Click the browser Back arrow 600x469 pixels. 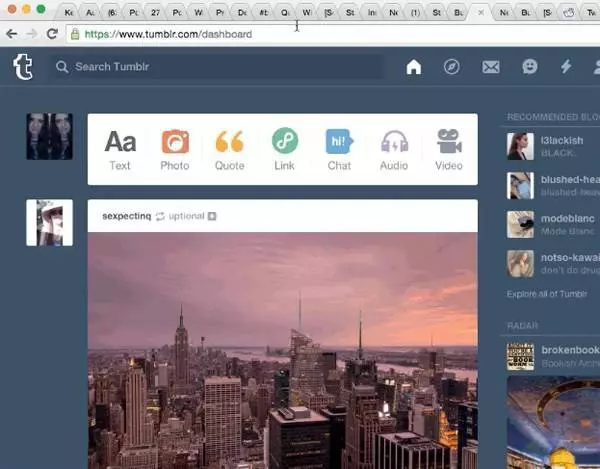[x=12, y=34]
